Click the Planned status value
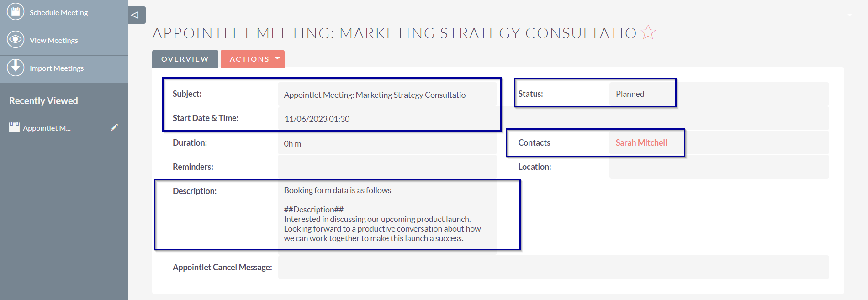868x300 pixels. point(630,94)
